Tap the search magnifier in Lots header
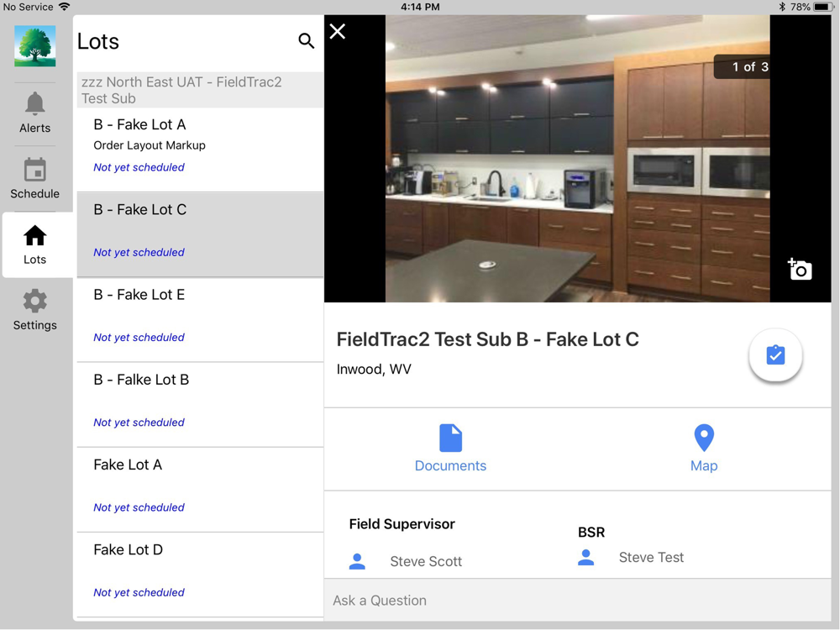The image size is (840, 630). click(x=306, y=40)
